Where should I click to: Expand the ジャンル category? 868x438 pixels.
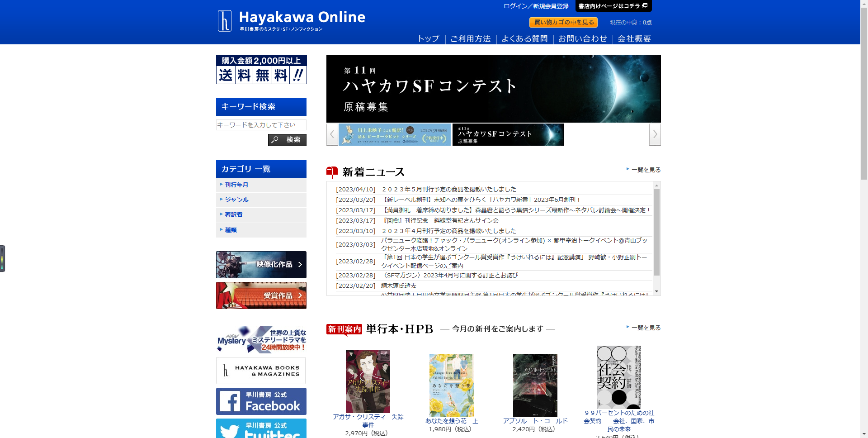tap(261, 200)
